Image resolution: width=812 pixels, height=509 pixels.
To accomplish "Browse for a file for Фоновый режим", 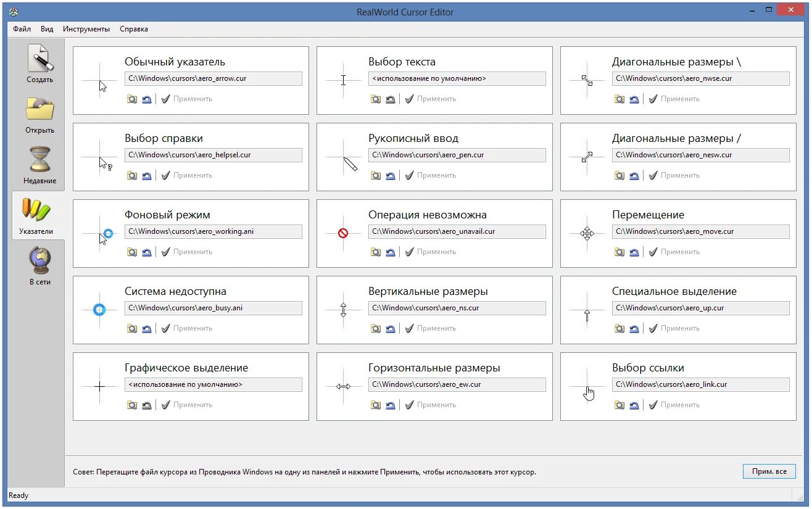I will coord(132,252).
